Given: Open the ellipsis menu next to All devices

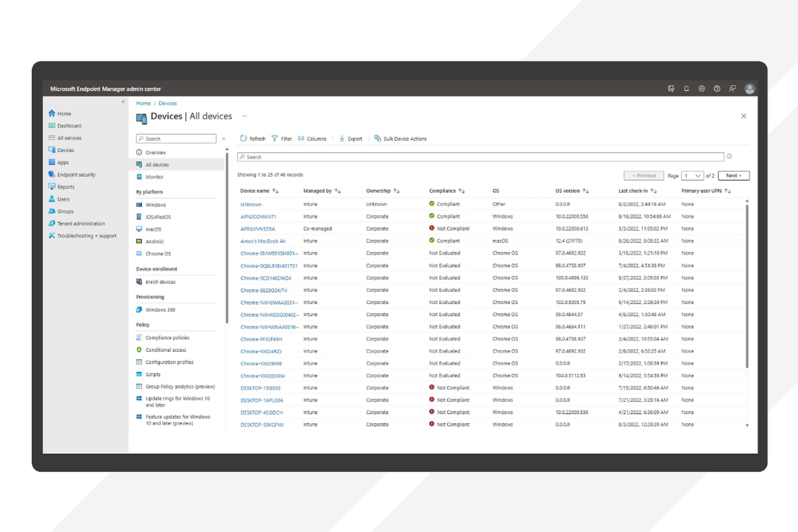Looking at the screenshot, I should coord(244,116).
